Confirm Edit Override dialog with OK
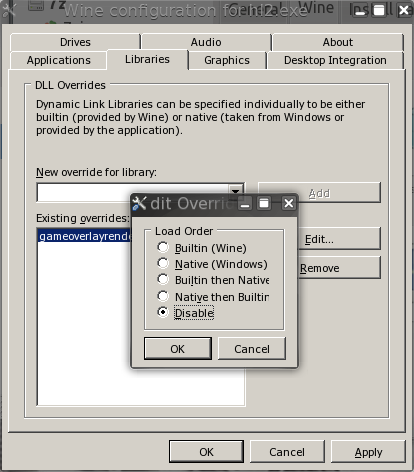The image size is (414, 472). [x=178, y=349]
